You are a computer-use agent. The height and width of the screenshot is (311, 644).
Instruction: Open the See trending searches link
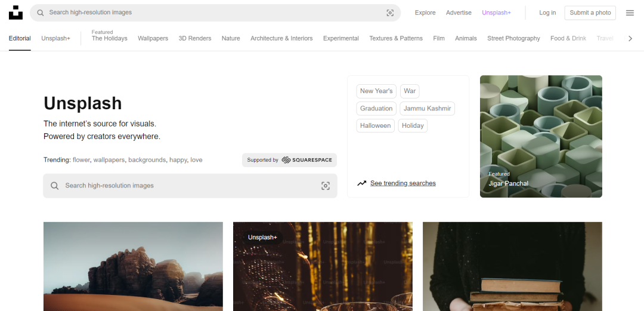click(402, 183)
